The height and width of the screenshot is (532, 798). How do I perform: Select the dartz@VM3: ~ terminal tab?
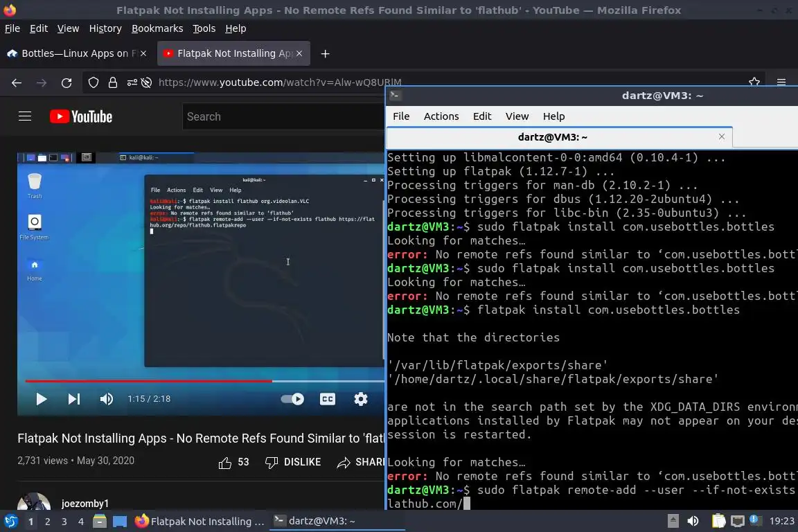pyautogui.click(x=560, y=137)
